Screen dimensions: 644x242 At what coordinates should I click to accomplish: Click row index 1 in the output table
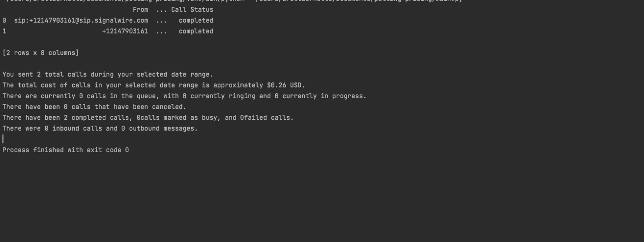click(4, 31)
